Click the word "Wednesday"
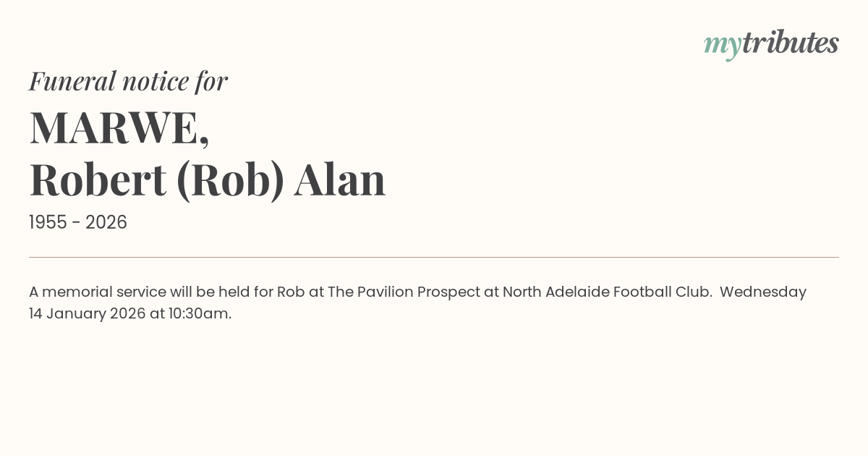 pos(762,292)
